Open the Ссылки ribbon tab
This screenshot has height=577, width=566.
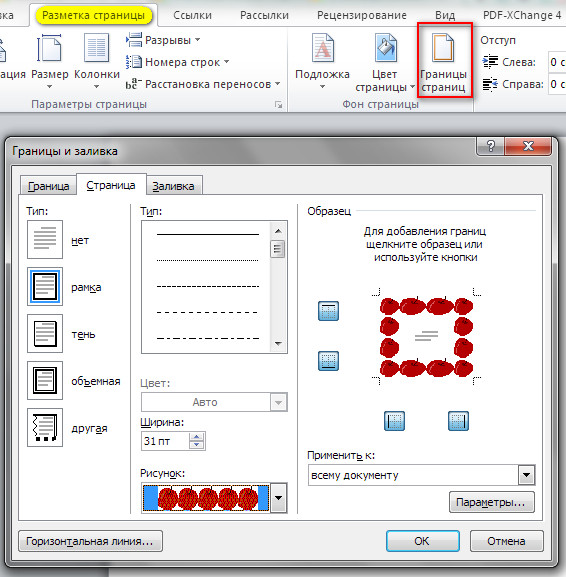click(192, 15)
